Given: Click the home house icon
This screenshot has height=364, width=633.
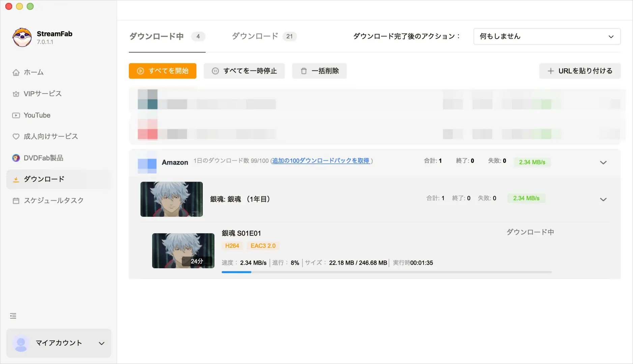Looking at the screenshot, I should point(16,72).
